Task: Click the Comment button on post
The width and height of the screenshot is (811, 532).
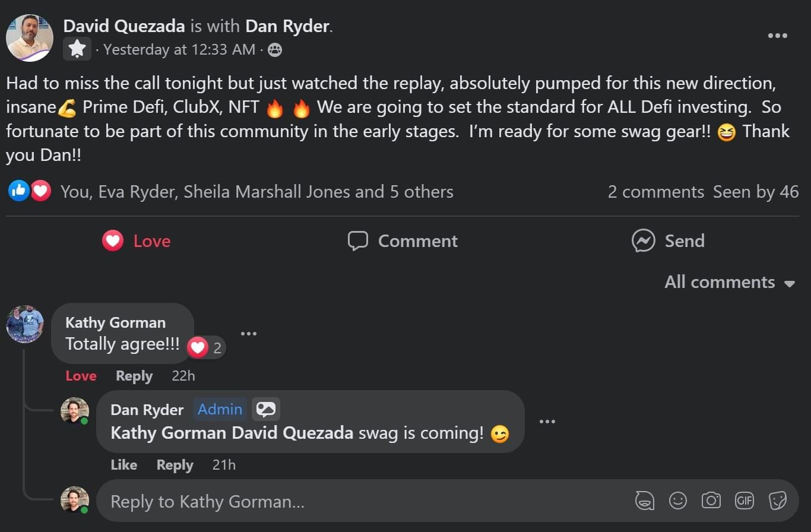Action: (403, 241)
